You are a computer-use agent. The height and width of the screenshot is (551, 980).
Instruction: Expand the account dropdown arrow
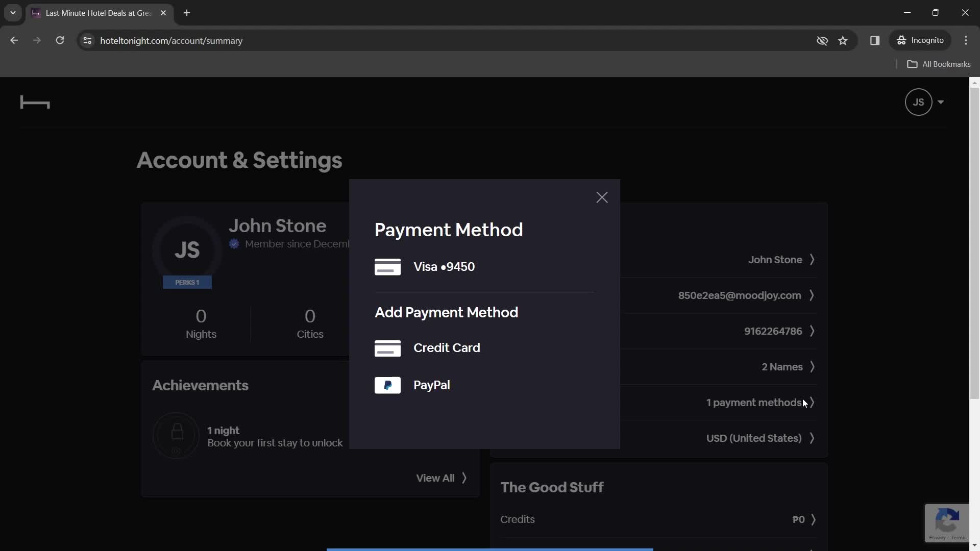pos(941,102)
